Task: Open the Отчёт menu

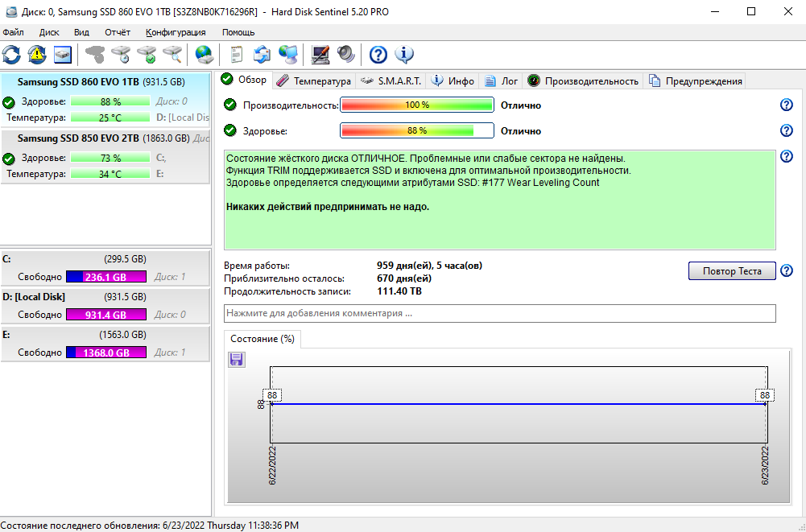Action: click(x=118, y=32)
